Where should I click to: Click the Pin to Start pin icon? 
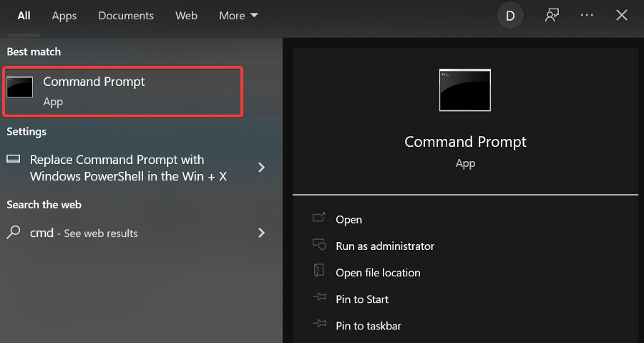click(319, 299)
